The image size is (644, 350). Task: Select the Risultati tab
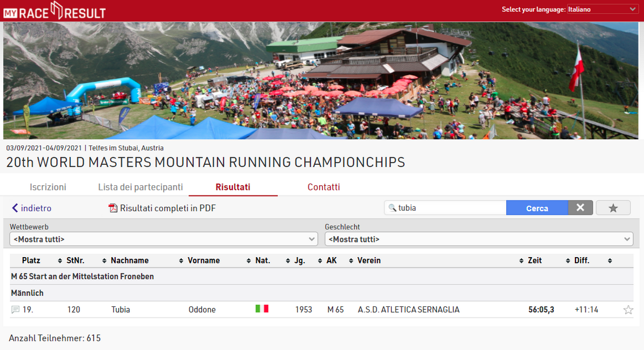pos(233,187)
